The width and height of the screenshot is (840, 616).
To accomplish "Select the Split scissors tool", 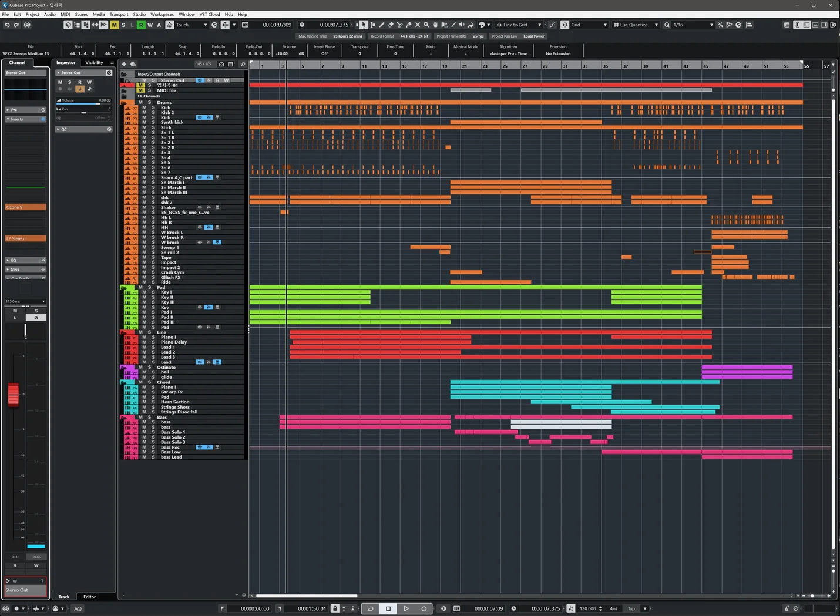I will tap(399, 25).
